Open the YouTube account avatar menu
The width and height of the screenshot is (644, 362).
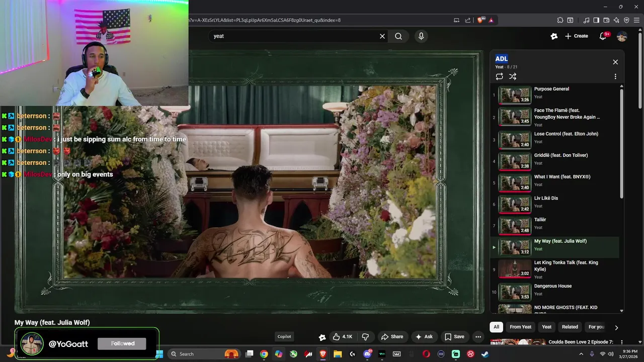622,36
